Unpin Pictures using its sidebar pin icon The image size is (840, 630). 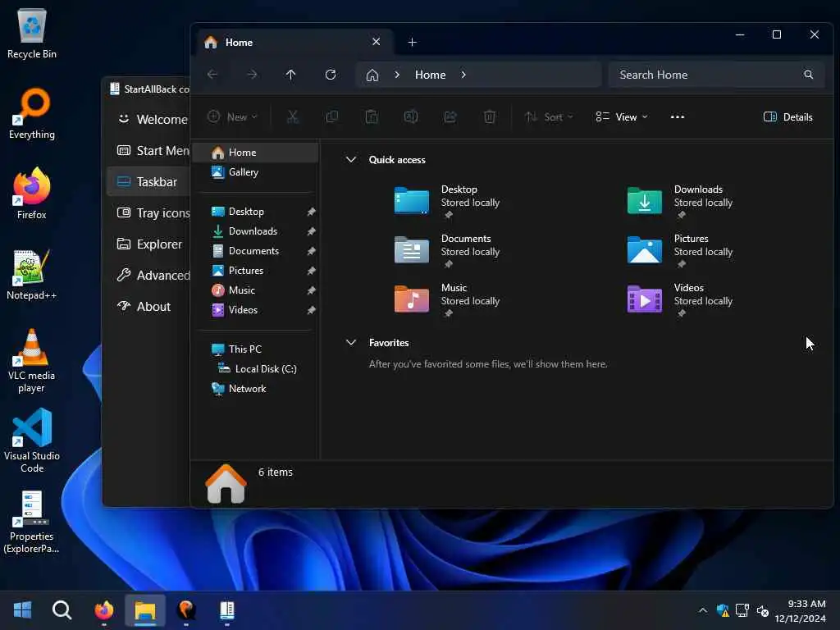311,271
